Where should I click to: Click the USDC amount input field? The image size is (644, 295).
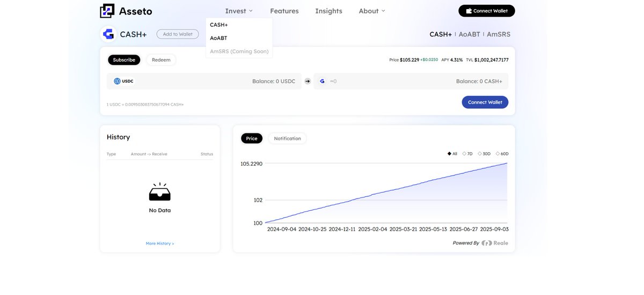click(x=204, y=81)
